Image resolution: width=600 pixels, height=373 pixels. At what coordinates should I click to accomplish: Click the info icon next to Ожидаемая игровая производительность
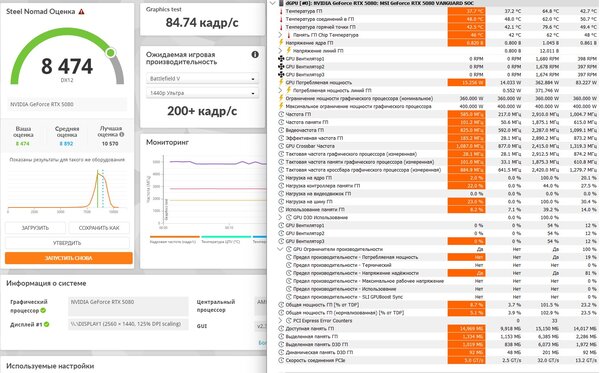click(255, 55)
